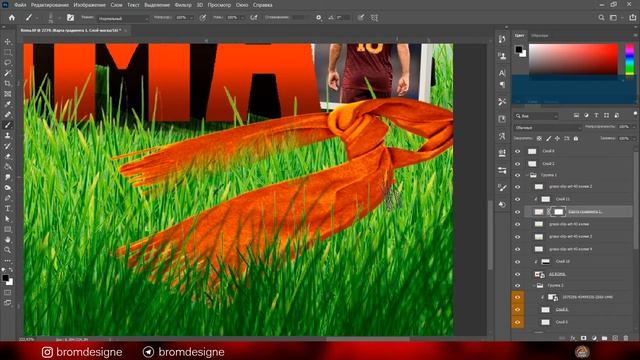640x360 pixels.
Task: Toggle visibility of Группа 2
Action: click(x=518, y=285)
